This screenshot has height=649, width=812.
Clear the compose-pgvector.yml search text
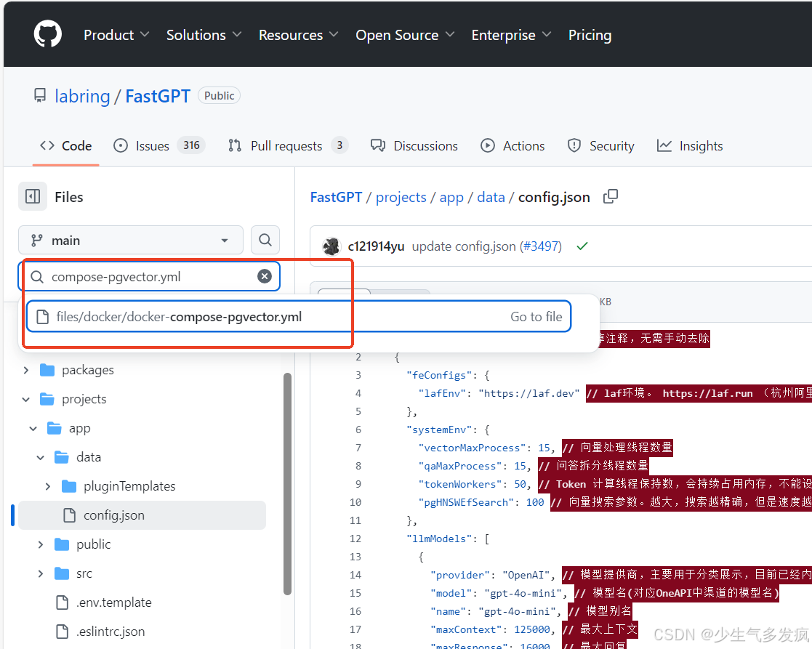pos(265,276)
